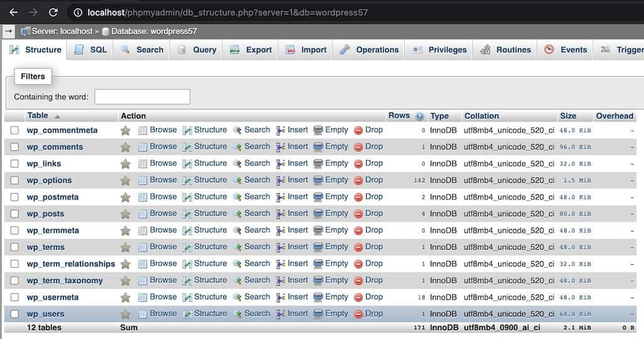Image resolution: width=644 pixels, height=339 pixels.
Task: Check the wp_comments row checkbox
Action: coord(15,147)
